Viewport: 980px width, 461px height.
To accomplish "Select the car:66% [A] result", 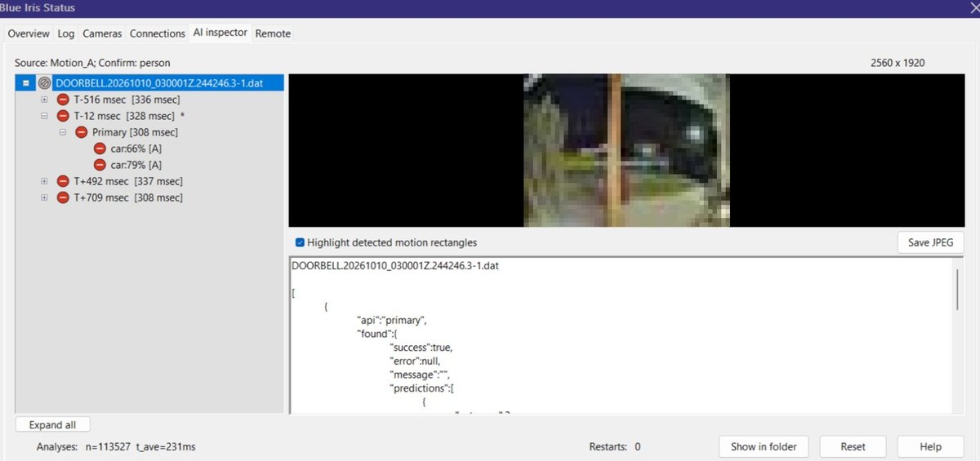I will point(136,148).
